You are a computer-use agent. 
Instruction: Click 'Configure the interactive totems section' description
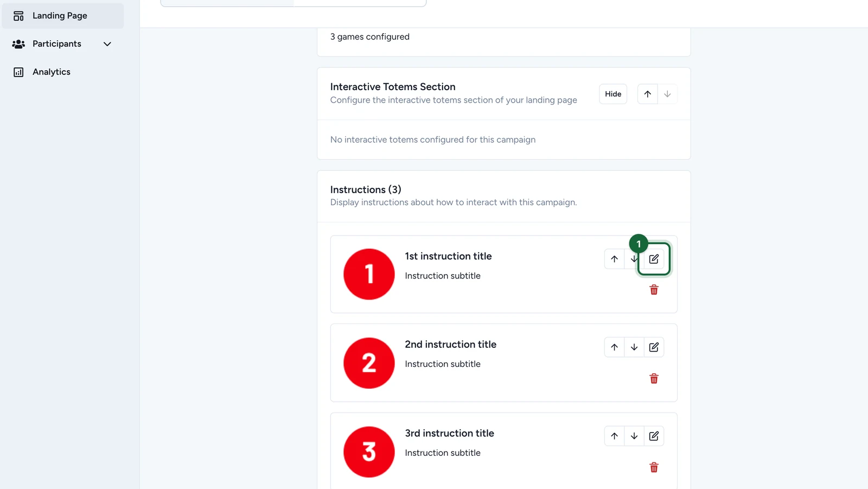[454, 100]
